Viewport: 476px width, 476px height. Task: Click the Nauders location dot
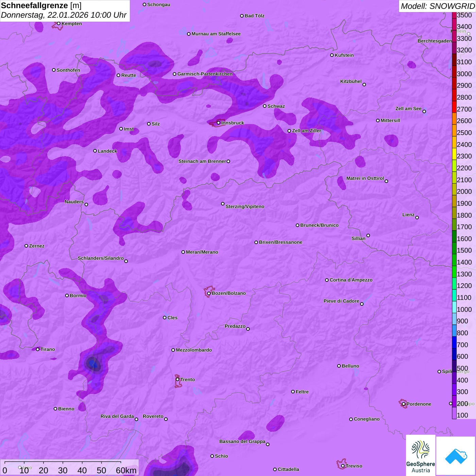[86, 205]
